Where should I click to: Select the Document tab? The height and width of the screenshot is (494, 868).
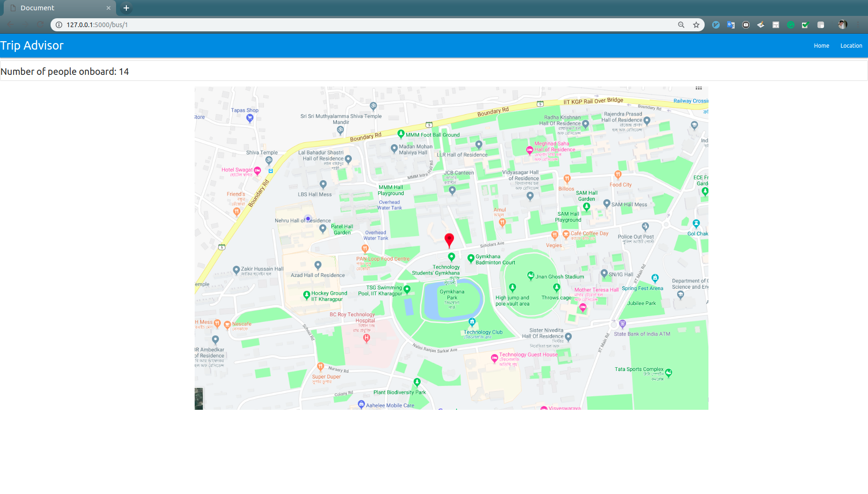tap(60, 8)
